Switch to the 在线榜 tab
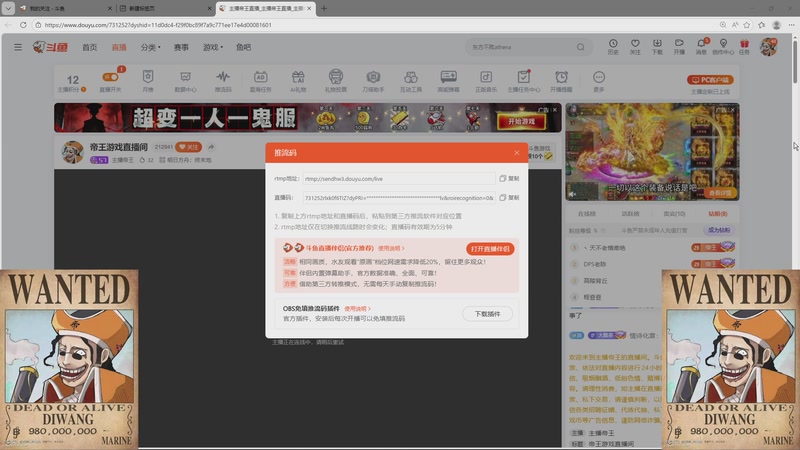 [x=587, y=214]
